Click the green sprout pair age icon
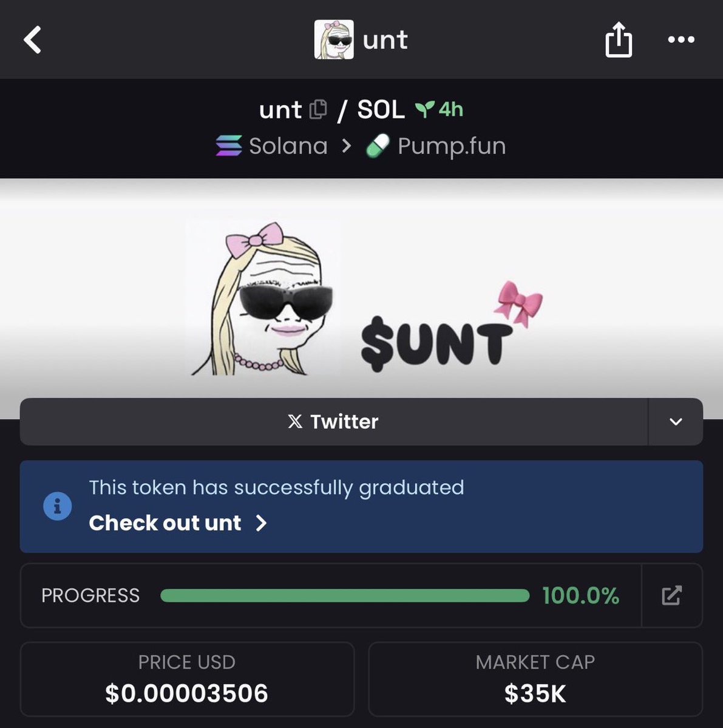 pyautogui.click(x=425, y=109)
